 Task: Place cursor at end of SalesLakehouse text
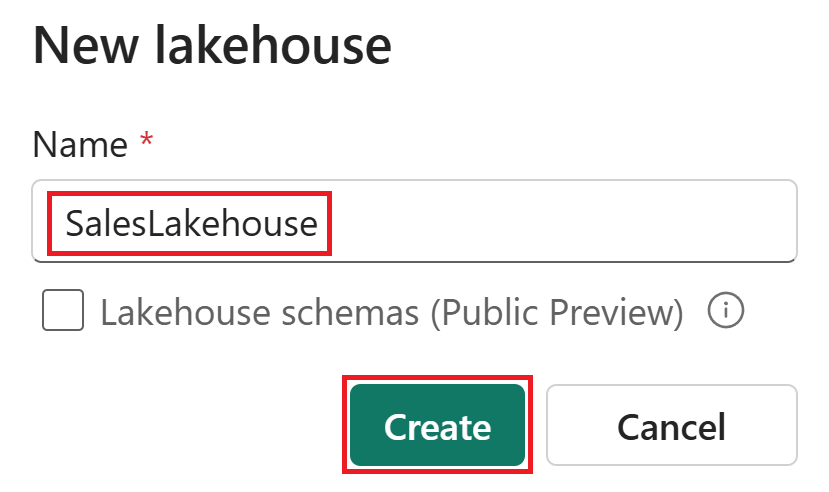[x=319, y=222]
